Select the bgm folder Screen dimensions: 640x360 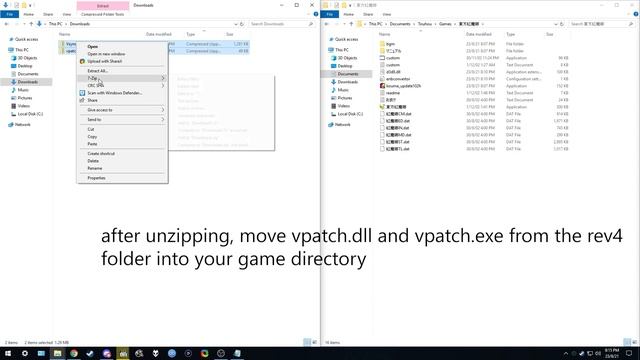(x=391, y=44)
